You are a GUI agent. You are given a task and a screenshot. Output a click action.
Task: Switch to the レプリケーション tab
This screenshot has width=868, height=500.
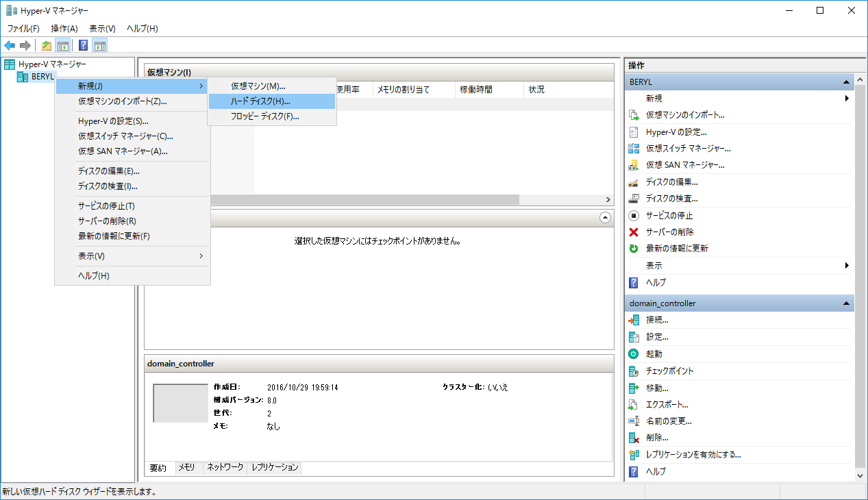click(275, 467)
